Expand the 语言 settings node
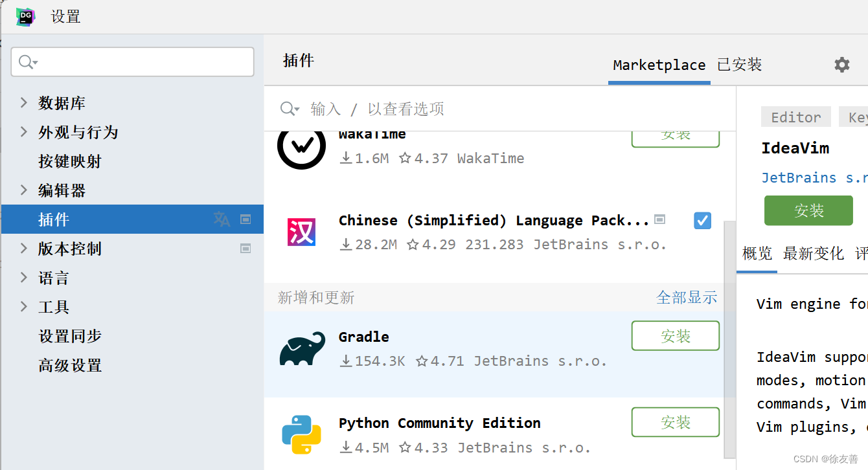The image size is (868, 470). [24, 277]
